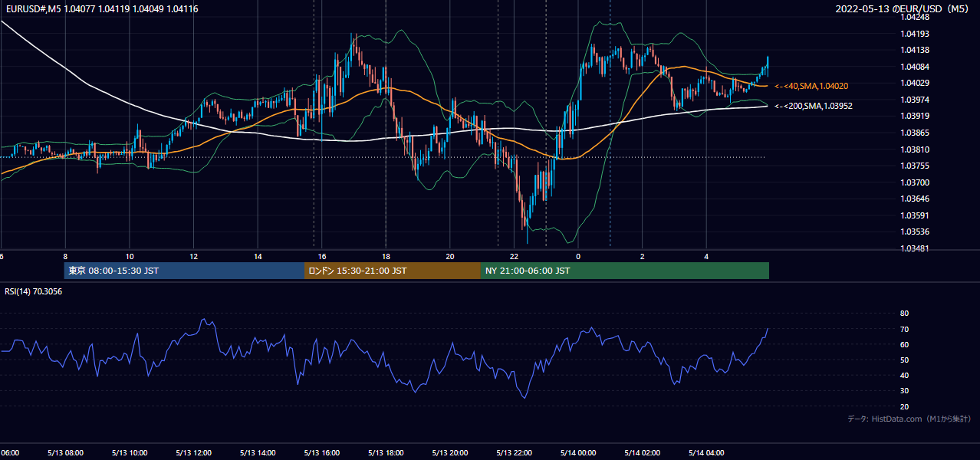Click price axis value 1.03919
980x460 pixels.
(914, 116)
